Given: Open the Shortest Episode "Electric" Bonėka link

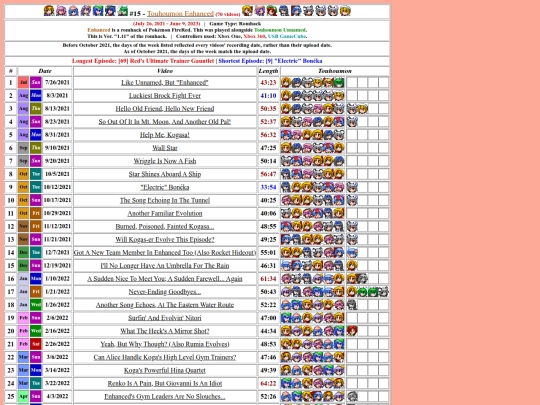Looking at the screenshot, I should 270,61.
